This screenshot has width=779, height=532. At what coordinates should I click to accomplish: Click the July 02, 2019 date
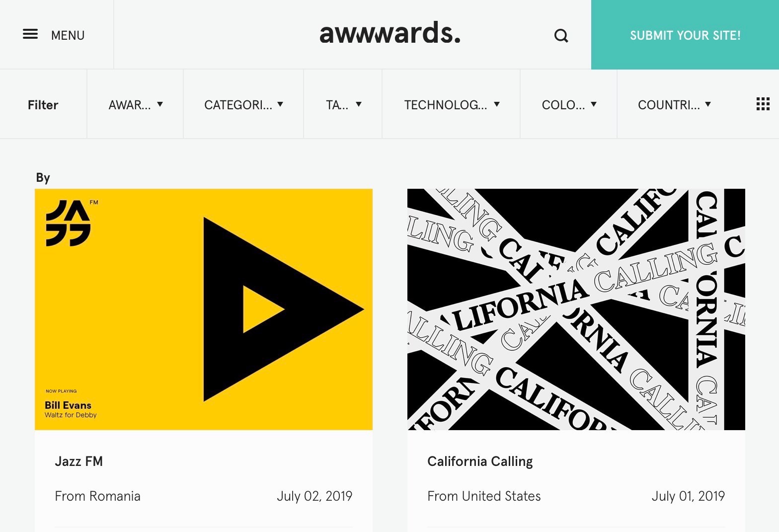click(314, 496)
